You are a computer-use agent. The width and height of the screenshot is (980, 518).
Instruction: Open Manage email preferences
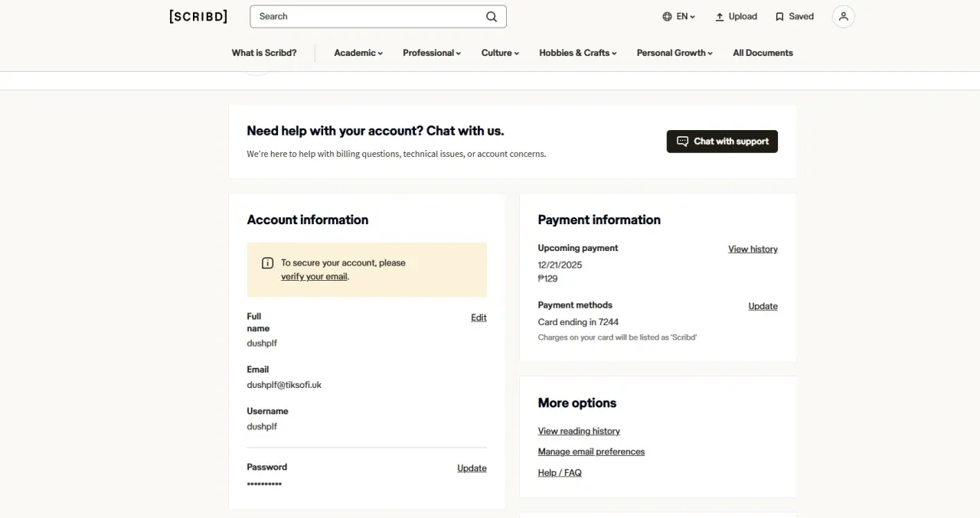click(x=591, y=452)
